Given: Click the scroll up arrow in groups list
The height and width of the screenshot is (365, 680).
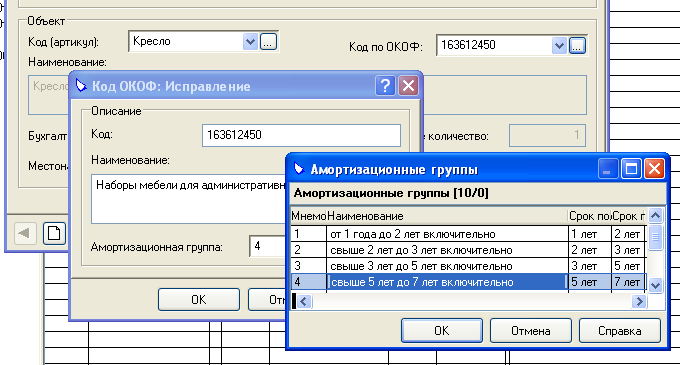Looking at the screenshot, I should 655,215.
